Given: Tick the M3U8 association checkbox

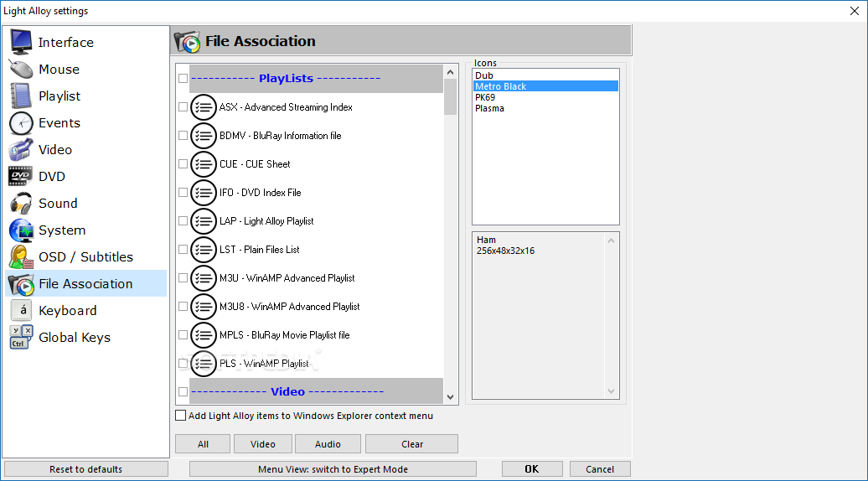Looking at the screenshot, I should (x=183, y=307).
